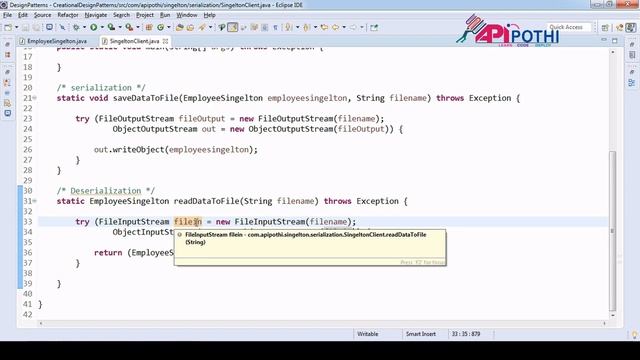The height and width of the screenshot is (360, 640).
Task: Click the Outline icon in right trim
Action: (632, 83)
